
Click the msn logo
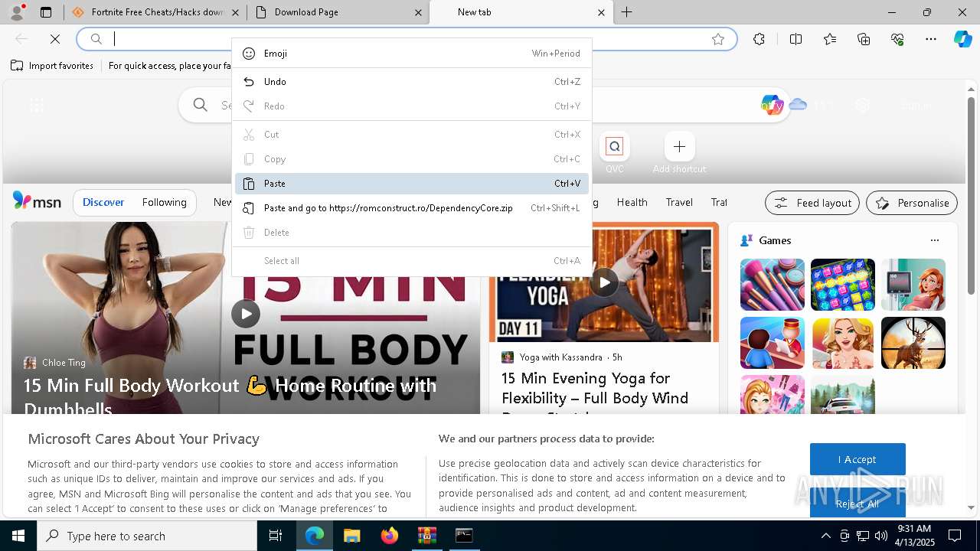click(x=37, y=201)
